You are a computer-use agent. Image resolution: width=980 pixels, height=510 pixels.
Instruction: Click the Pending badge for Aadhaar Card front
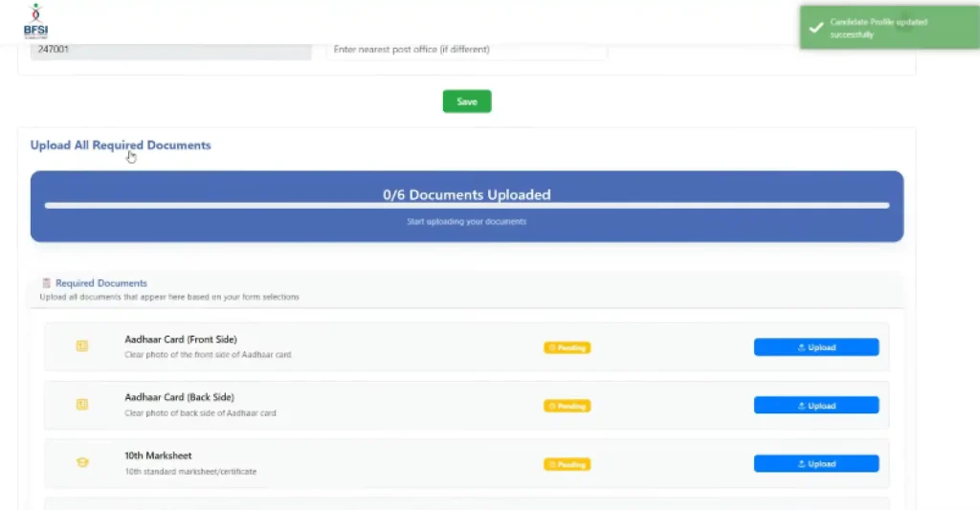pyautogui.click(x=568, y=347)
